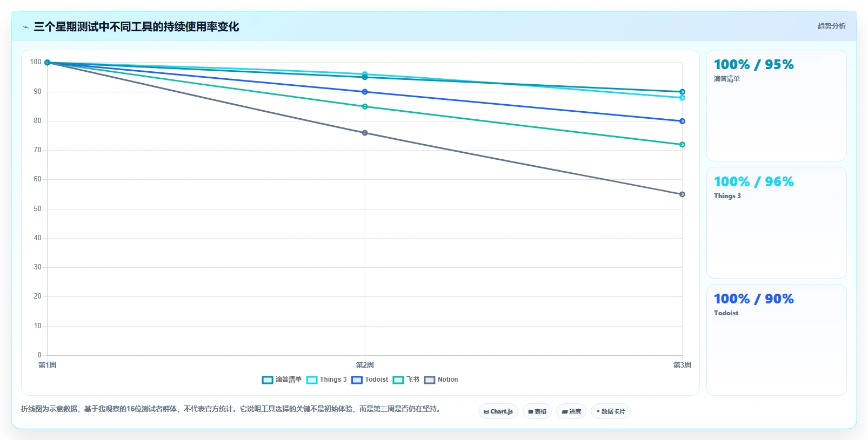Open the 100% / 96% Things 3 card

tap(777, 223)
